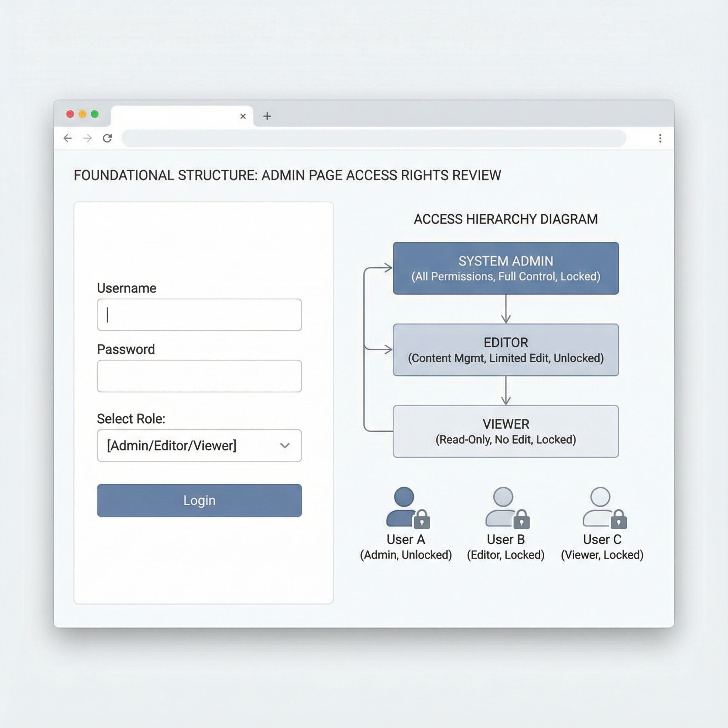Image resolution: width=728 pixels, height=728 pixels.
Task: Open the three-dot browser menu
Action: 660,138
